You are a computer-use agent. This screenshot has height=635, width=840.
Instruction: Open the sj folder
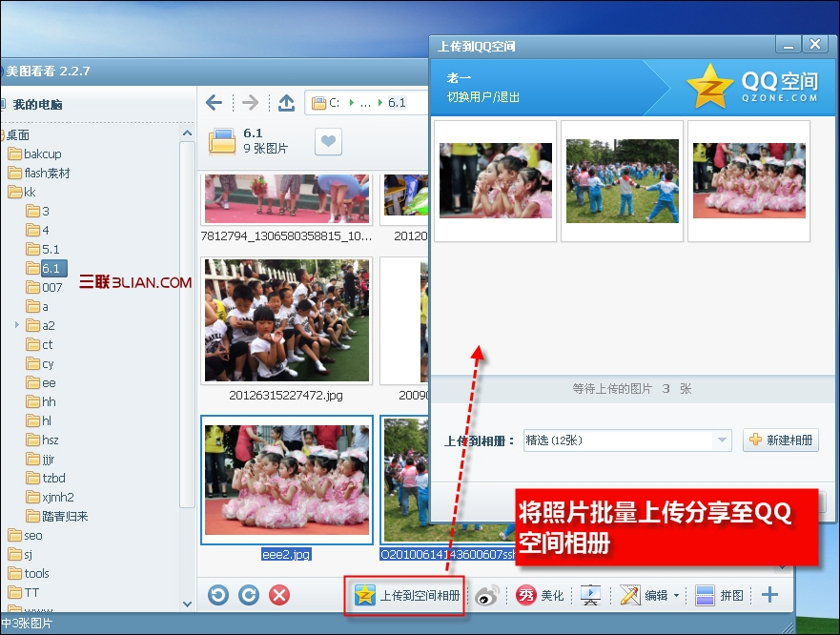20,555
